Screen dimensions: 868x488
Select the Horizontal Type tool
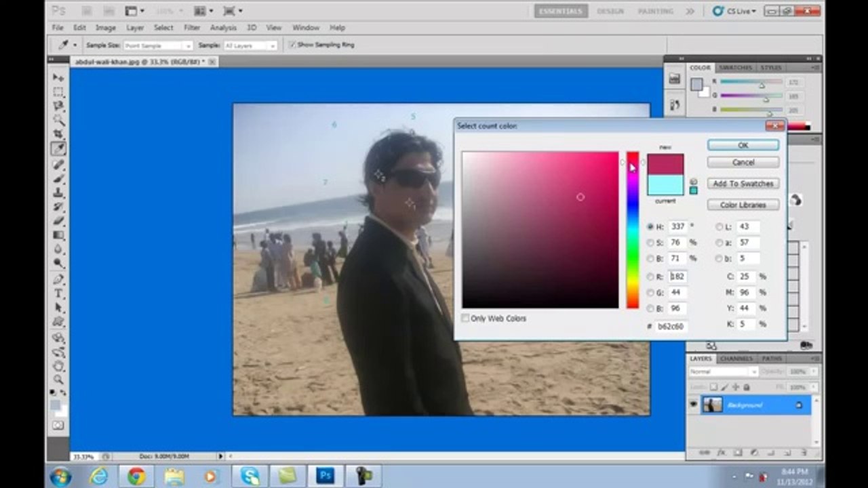tap(59, 293)
